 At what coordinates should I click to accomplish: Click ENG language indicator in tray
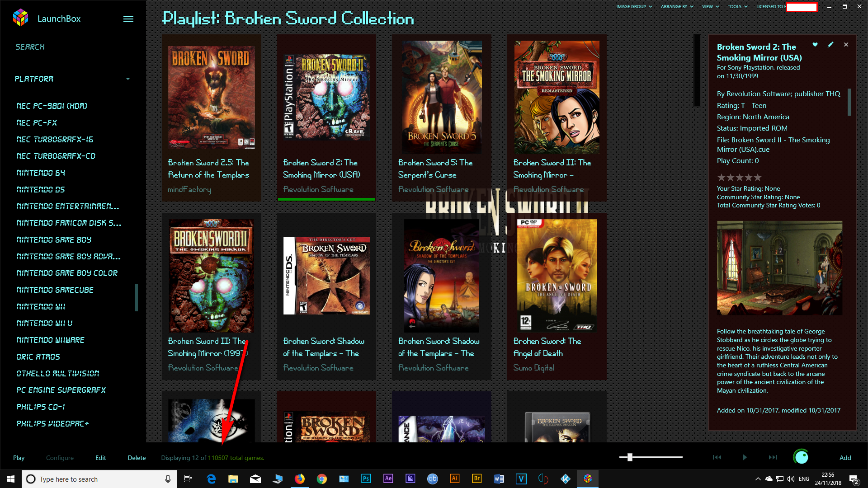(x=804, y=479)
